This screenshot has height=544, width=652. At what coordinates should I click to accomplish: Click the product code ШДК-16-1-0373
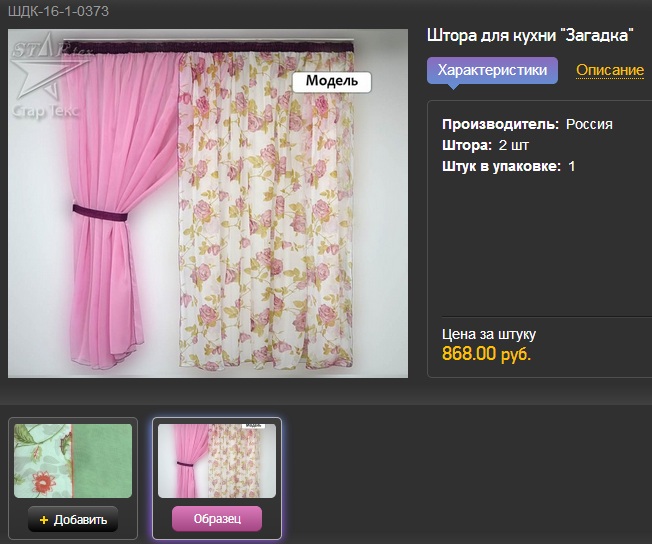point(59,11)
